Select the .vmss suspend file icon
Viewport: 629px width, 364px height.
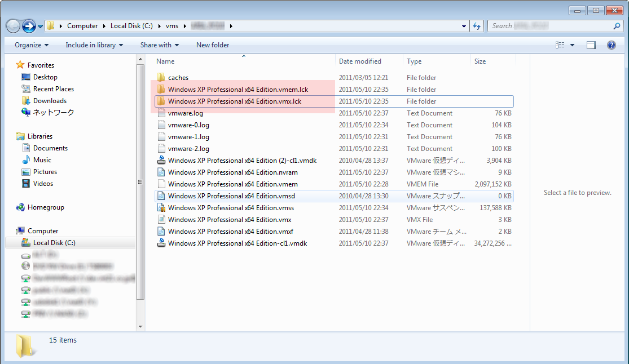click(x=161, y=208)
